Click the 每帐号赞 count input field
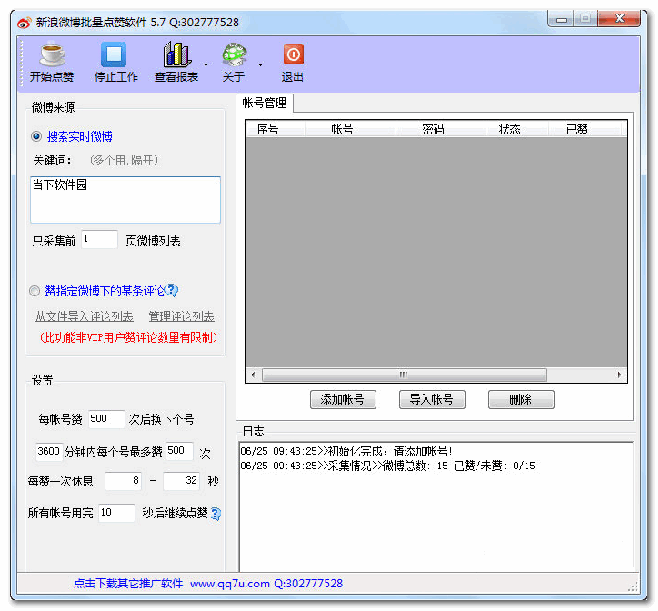The width and height of the screenshot is (658, 611). coord(106,419)
